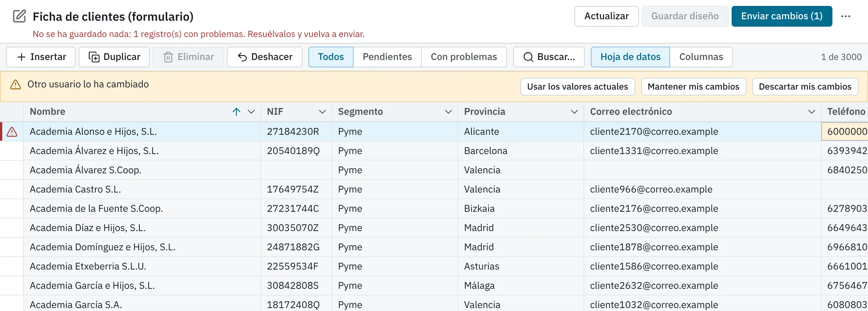The width and height of the screenshot is (868, 311).
Task: Click the disabled Eliminar button
Action: click(188, 57)
